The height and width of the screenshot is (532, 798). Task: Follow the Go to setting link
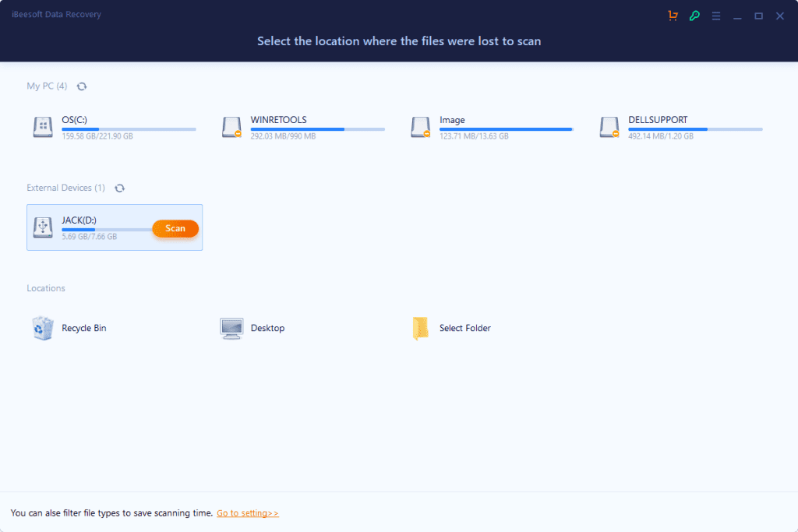(x=247, y=513)
